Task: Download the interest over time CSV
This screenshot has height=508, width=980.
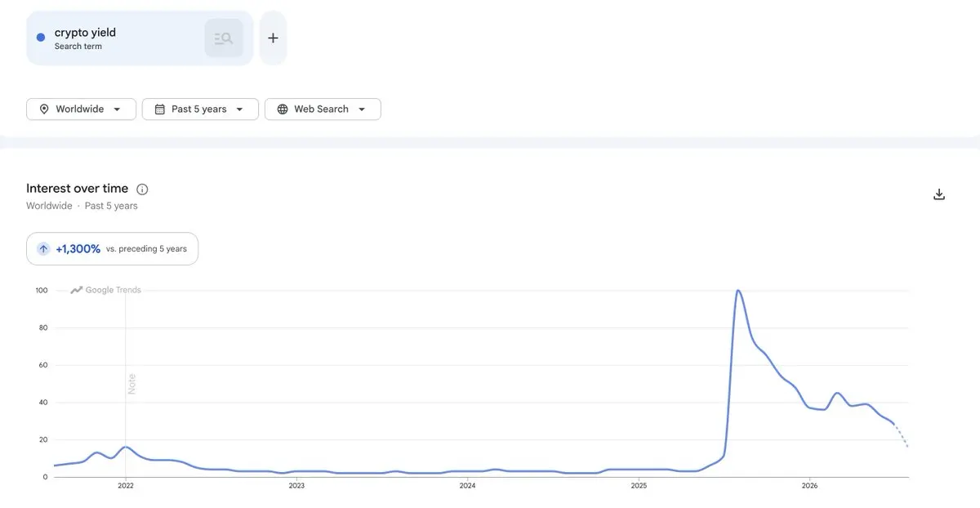Action: point(939,194)
